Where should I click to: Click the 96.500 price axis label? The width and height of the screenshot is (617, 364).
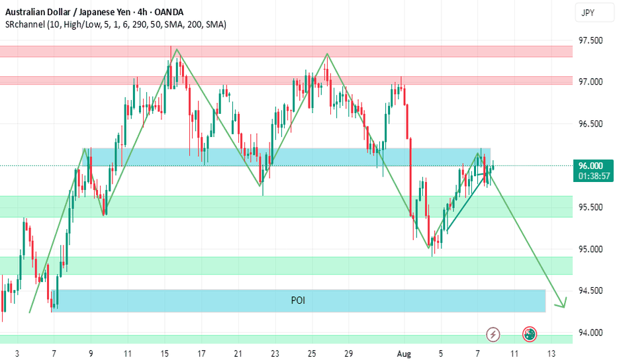click(x=591, y=124)
